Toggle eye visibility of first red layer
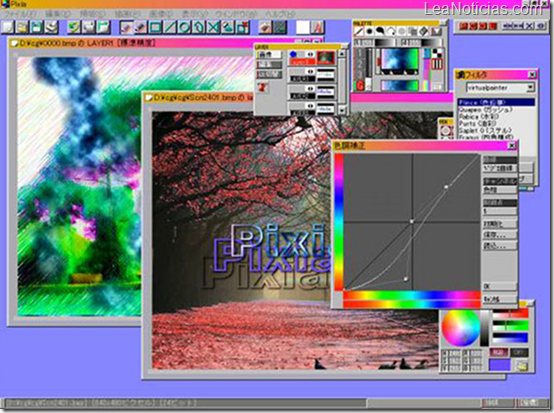 pyautogui.click(x=310, y=54)
